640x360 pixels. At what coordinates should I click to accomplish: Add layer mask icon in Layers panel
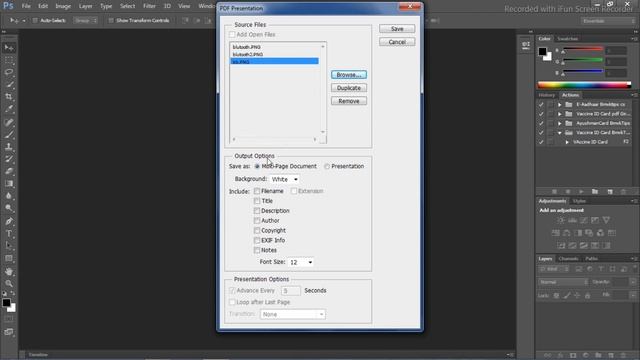[x=573, y=356]
